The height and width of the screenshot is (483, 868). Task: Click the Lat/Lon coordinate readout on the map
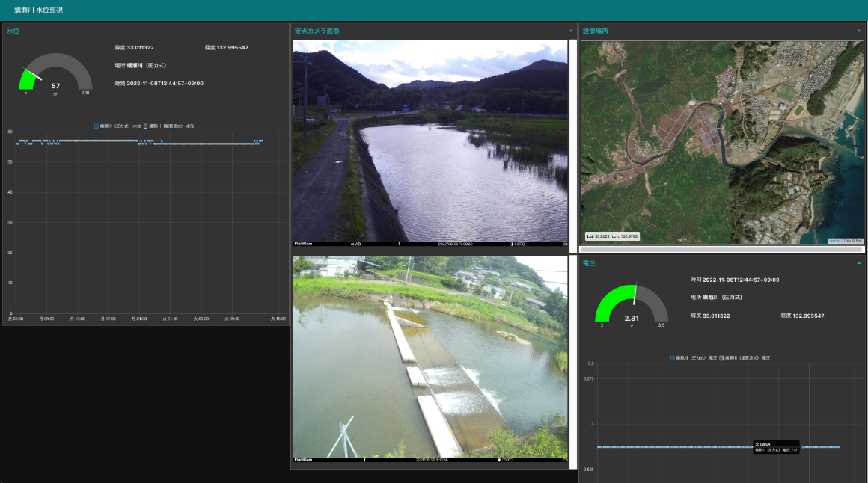(612, 236)
